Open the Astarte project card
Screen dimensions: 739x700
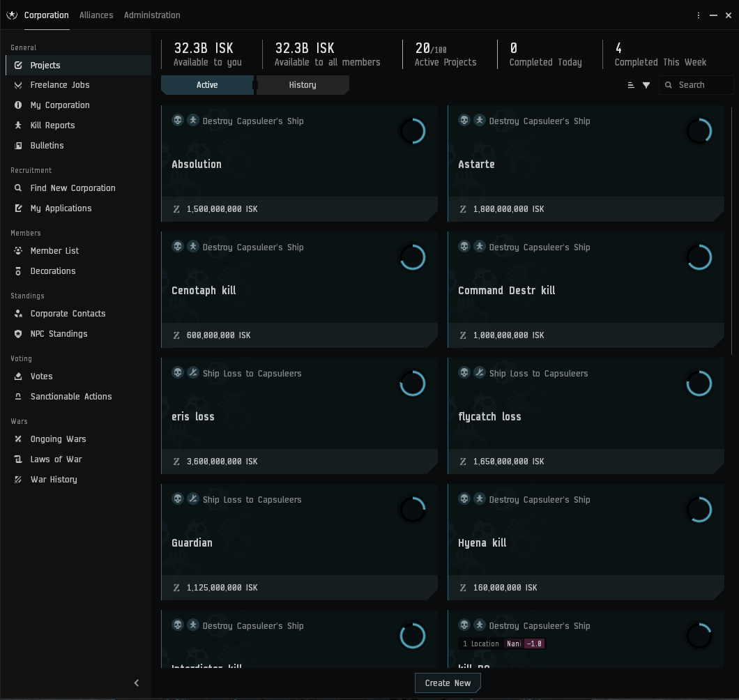(586, 163)
